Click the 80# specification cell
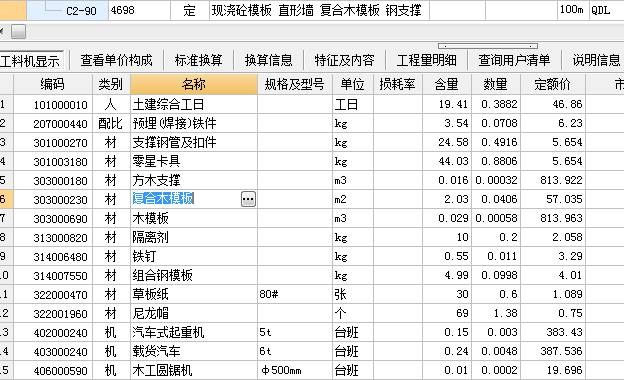The image size is (624, 380). tap(295, 294)
